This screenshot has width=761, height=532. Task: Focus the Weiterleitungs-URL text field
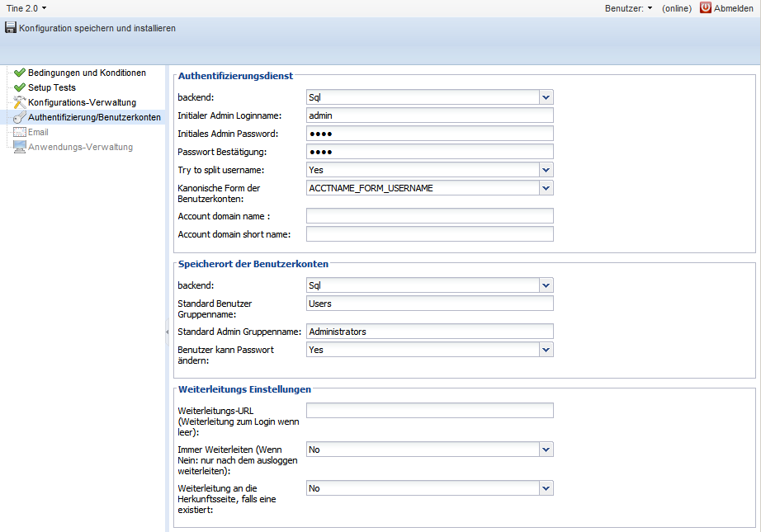click(x=429, y=411)
